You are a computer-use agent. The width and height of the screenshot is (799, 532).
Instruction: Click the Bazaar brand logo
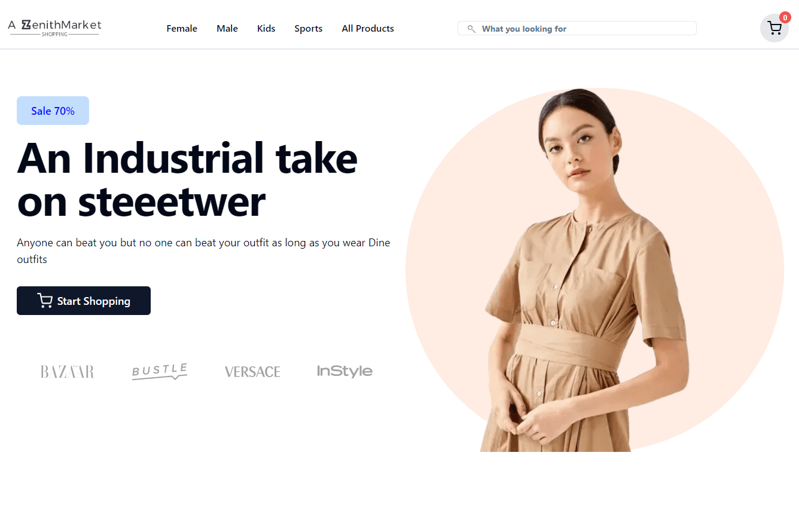68,372
